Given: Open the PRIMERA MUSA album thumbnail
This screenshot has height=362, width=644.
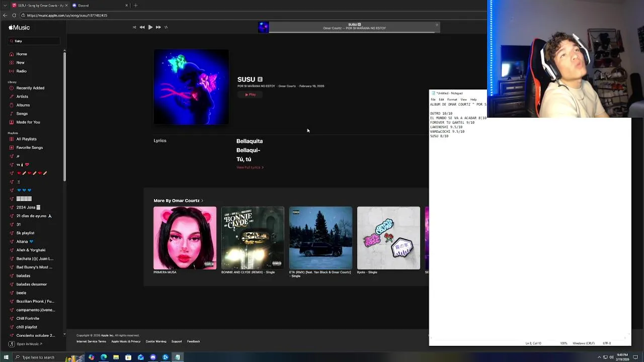Looking at the screenshot, I should [x=185, y=238].
